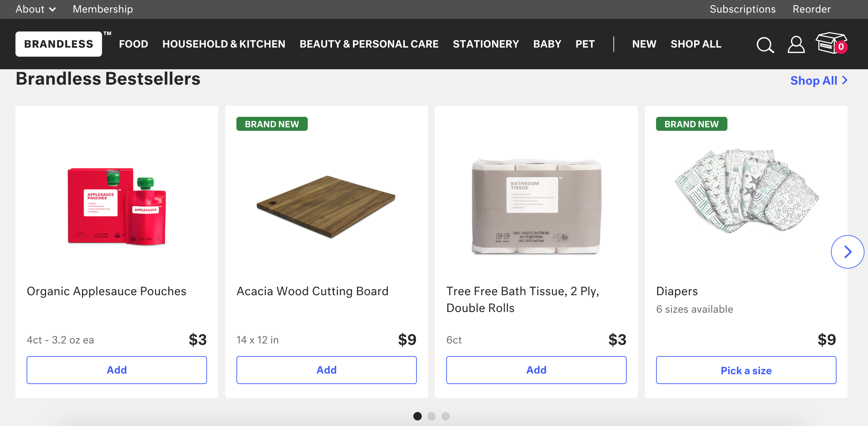Jump to third carousel page dot
868x426 pixels.
[446, 416]
